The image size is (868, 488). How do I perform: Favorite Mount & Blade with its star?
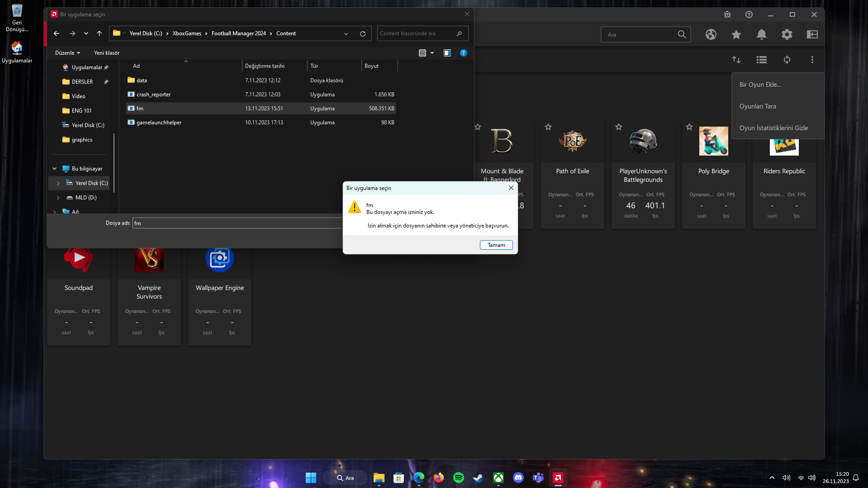coord(478,127)
